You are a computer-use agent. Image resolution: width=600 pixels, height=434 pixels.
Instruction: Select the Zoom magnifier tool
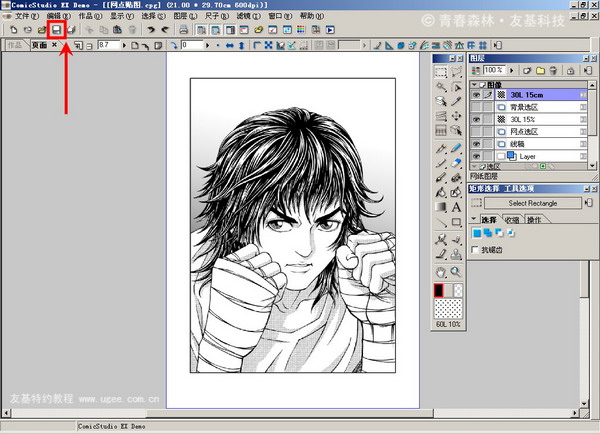[x=456, y=272]
